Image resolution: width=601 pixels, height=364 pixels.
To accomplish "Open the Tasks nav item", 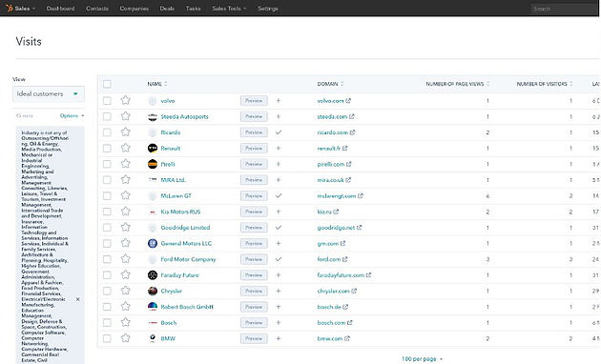I will (193, 8).
